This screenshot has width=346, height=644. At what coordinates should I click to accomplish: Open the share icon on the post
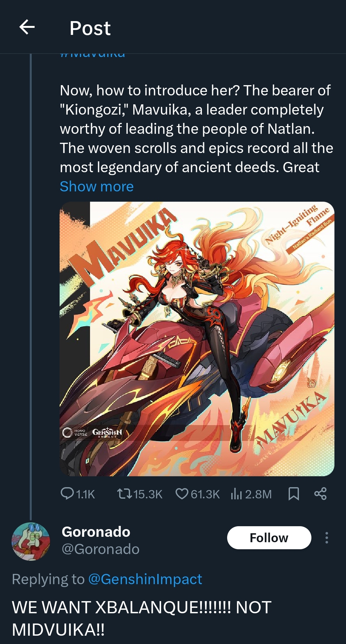[x=320, y=494]
